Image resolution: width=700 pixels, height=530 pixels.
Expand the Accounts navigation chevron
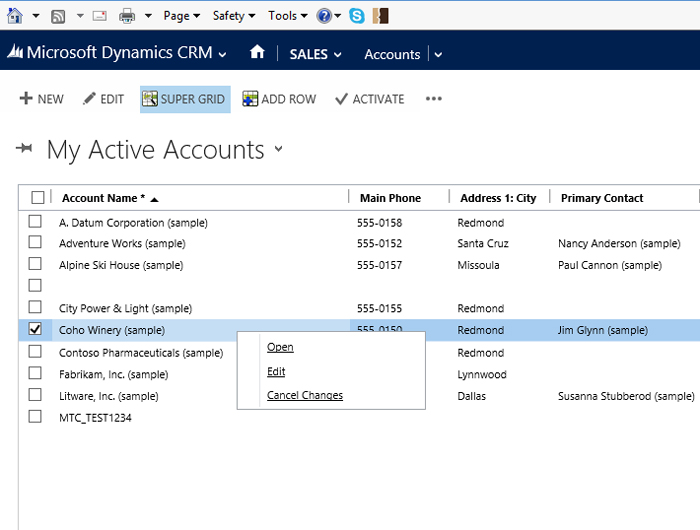point(438,55)
